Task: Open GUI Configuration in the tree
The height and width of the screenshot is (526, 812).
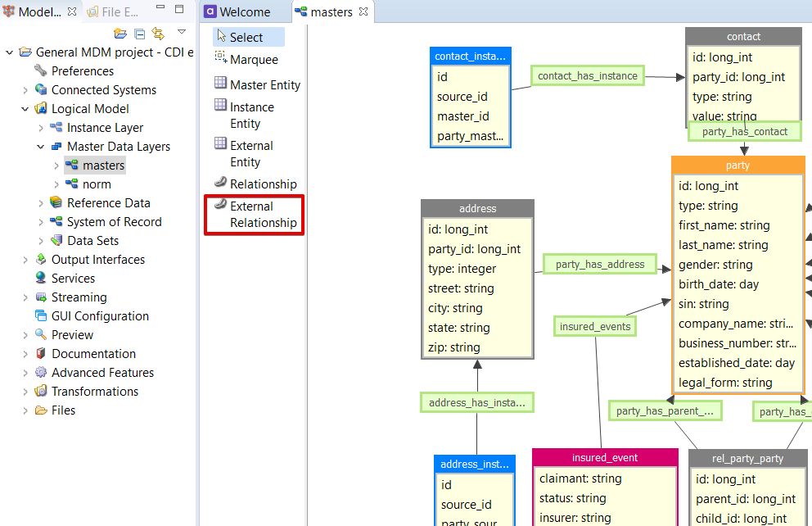Action: pyautogui.click(x=99, y=316)
